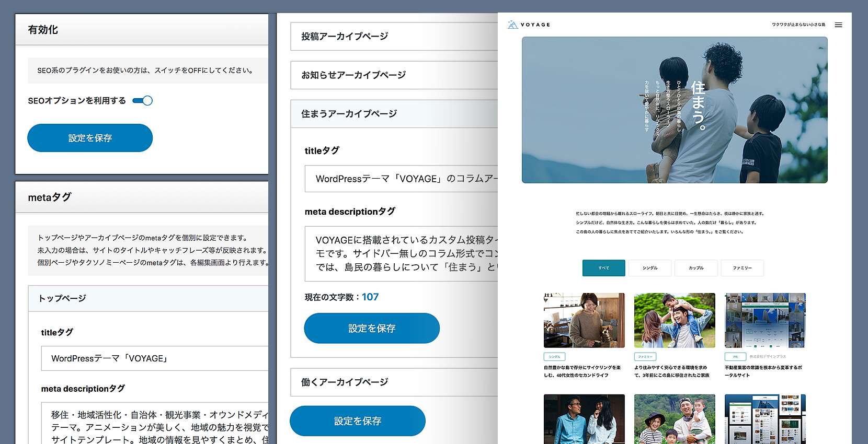Save settings below the 現在の文字数 counter
The image size is (868, 444).
point(372,328)
